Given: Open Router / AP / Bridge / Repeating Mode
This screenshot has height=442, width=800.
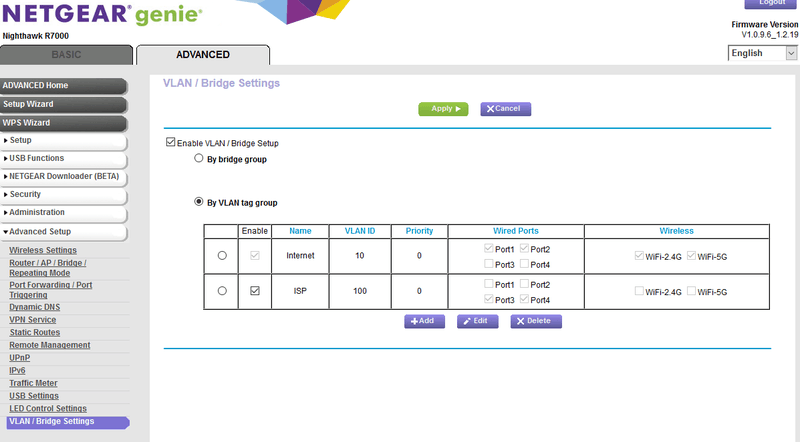Looking at the screenshot, I should pyautogui.click(x=47, y=268).
